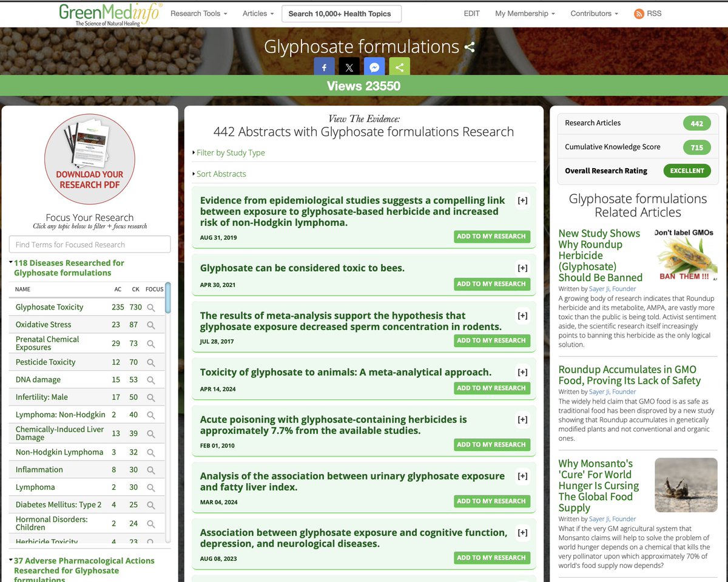
Task: Click magnifier for Lymphoma: Non-Hodgkin row
Action: click(151, 416)
